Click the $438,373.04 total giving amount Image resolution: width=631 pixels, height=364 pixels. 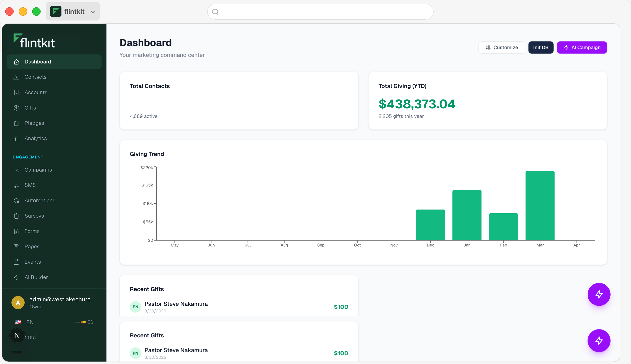(x=417, y=104)
